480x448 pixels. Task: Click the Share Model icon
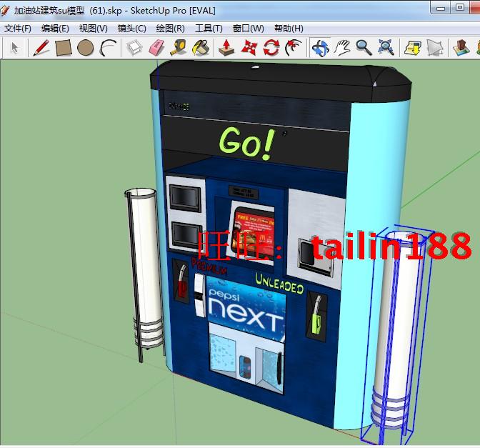pyautogui.click(x=435, y=48)
